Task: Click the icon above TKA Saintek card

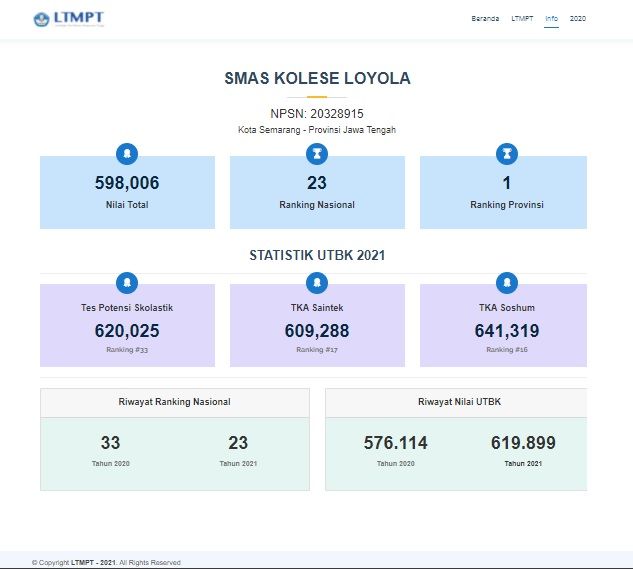Action: [x=317, y=283]
